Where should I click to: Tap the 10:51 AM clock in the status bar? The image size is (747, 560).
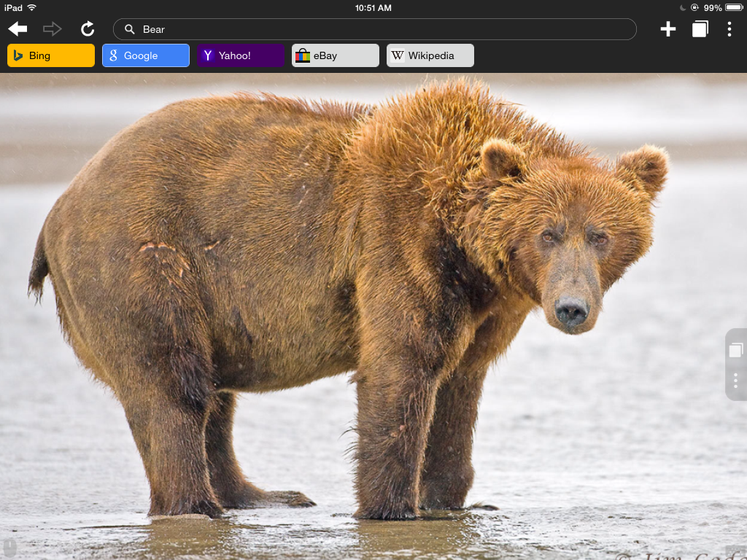click(x=373, y=8)
